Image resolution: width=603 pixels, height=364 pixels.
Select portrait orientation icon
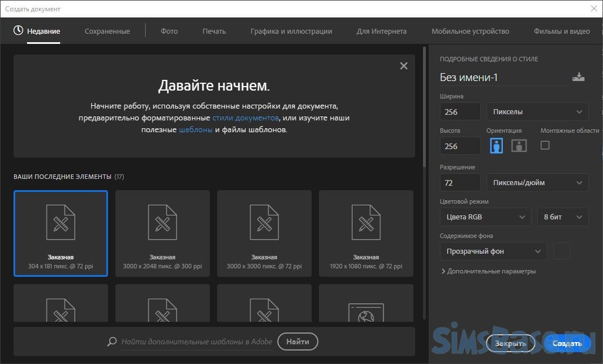coord(496,146)
